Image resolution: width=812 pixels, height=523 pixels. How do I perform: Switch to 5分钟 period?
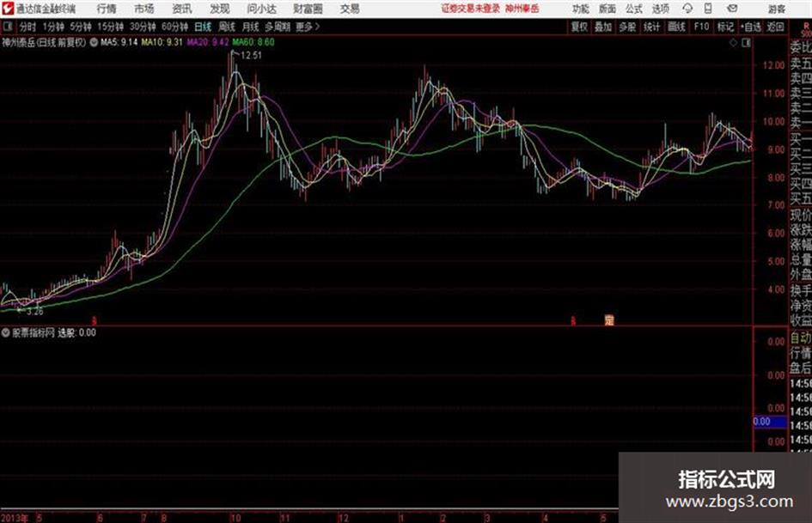[x=80, y=27]
